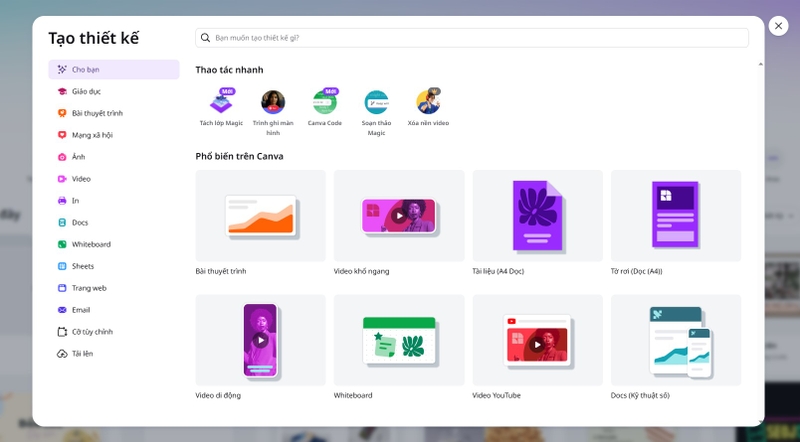Click the search magnifier icon

tap(206, 38)
